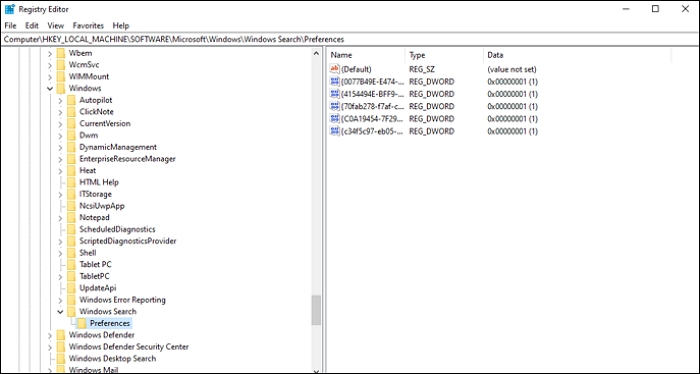Select the NcsiUwpApp folder icon

coord(71,206)
